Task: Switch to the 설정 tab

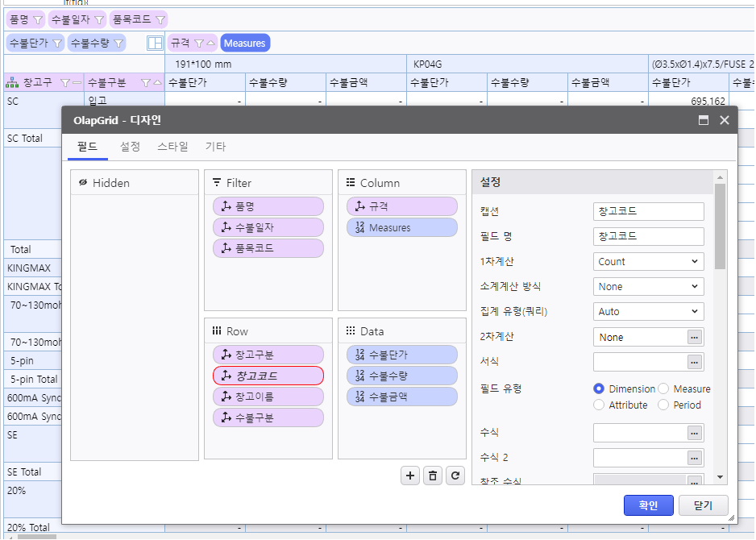Action: tap(130, 147)
